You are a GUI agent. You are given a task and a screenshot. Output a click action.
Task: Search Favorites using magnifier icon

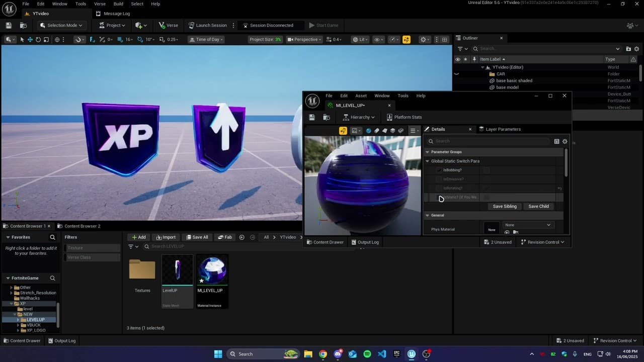(x=52, y=237)
